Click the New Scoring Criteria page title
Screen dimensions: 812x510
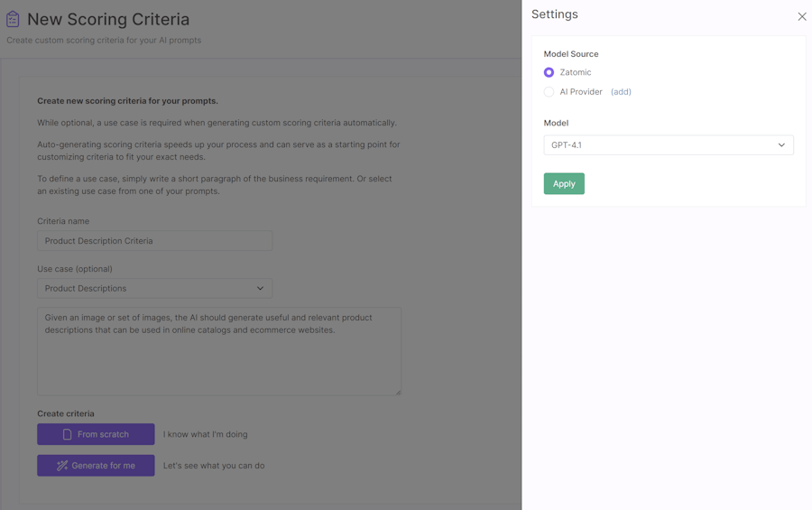pyautogui.click(x=108, y=19)
